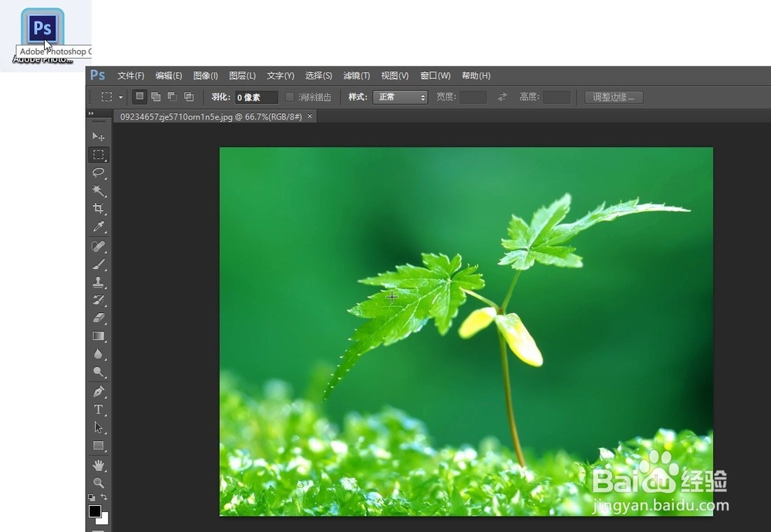Open the 选择(S) menu
Screen dimensions: 771x532
click(318, 76)
